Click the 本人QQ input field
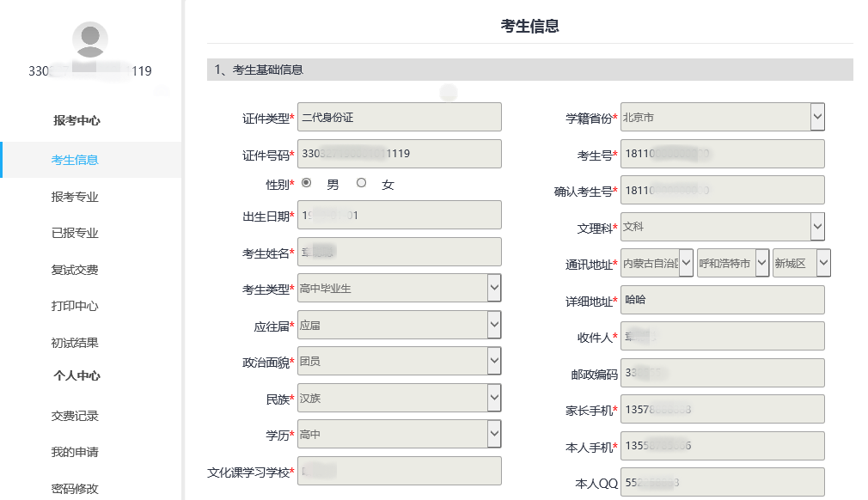This screenshot has width=868, height=500. (x=722, y=482)
